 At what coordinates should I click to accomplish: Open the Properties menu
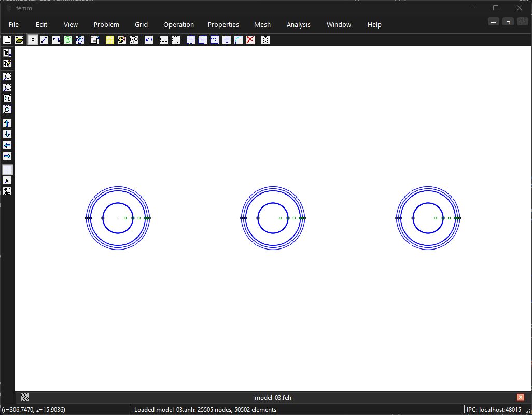click(223, 24)
